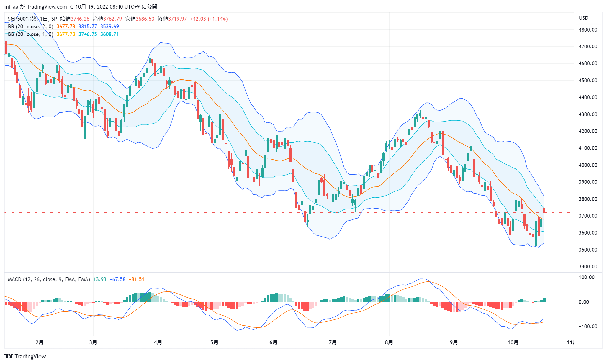Click the USD currency label
This screenshot has width=607, height=364.
click(x=583, y=18)
